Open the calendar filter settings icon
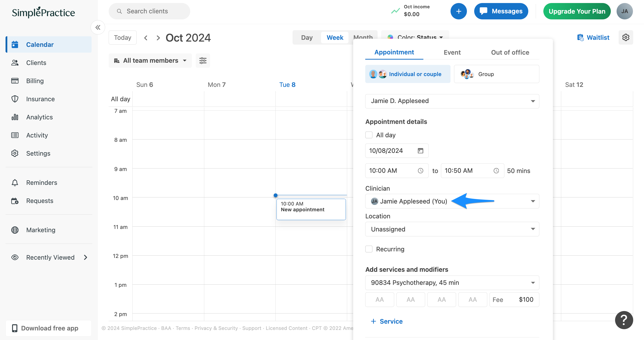This screenshot has height=340, width=644. point(203,60)
